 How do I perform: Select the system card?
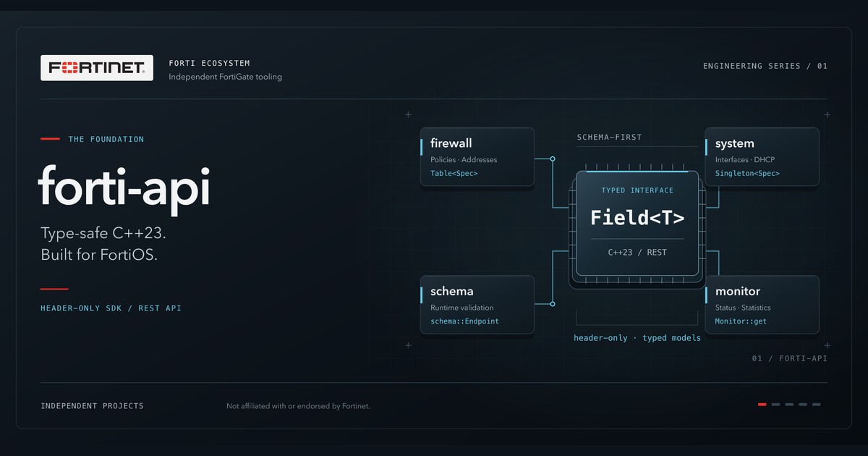(762, 157)
